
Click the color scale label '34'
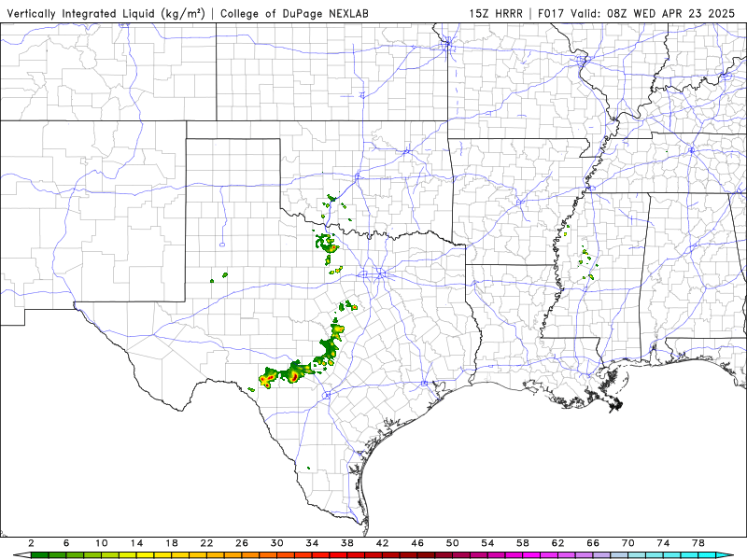(312, 543)
